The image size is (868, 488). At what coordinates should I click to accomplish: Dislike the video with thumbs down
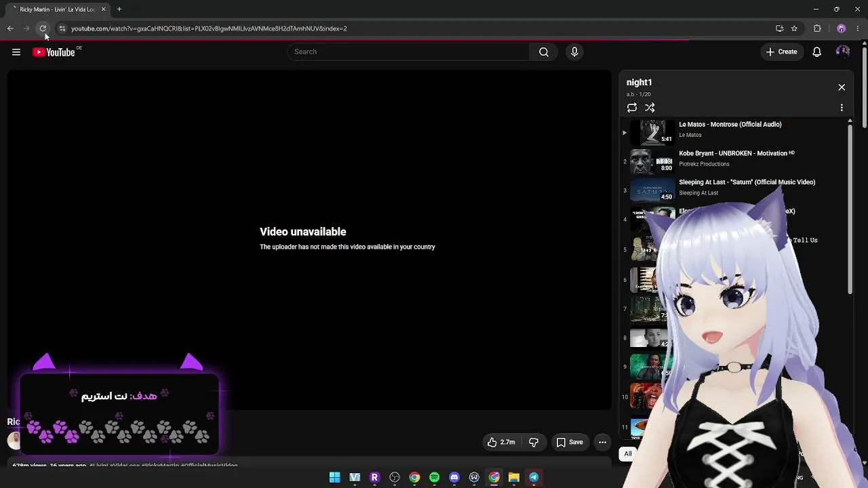pos(534,443)
